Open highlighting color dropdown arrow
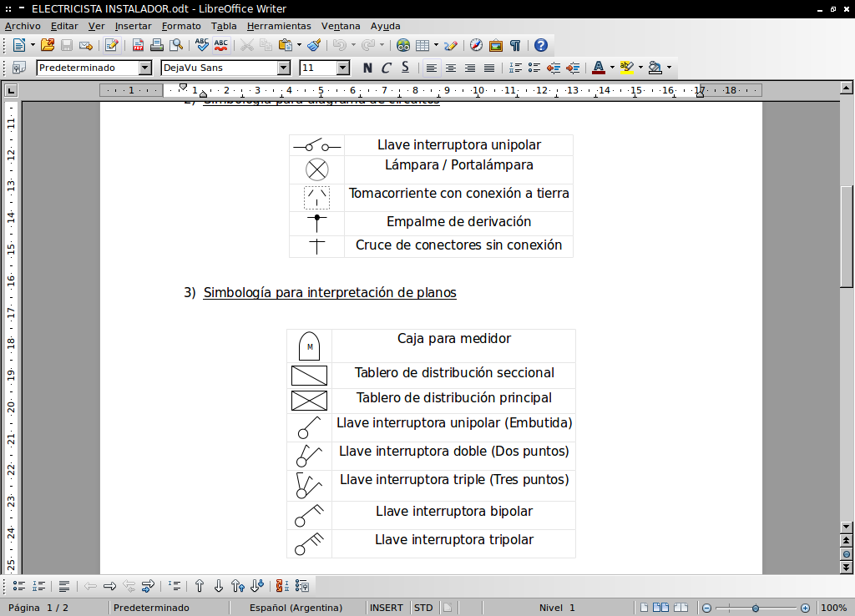This screenshot has height=616, width=855. (x=640, y=68)
